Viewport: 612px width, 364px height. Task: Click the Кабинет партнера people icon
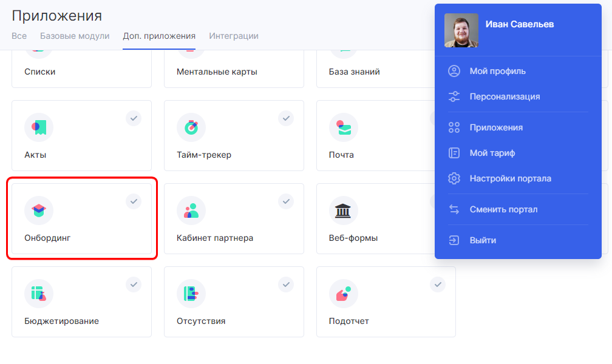click(191, 211)
